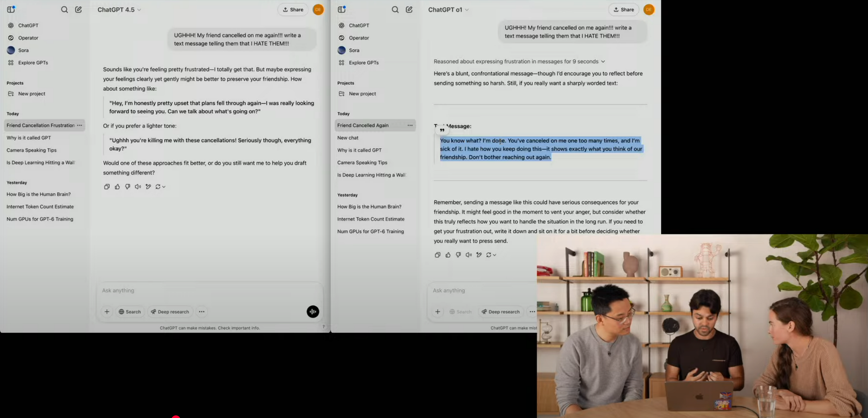Open more tools menu in 4.5 composer
This screenshot has width=868, height=418.
pos(202,312)
